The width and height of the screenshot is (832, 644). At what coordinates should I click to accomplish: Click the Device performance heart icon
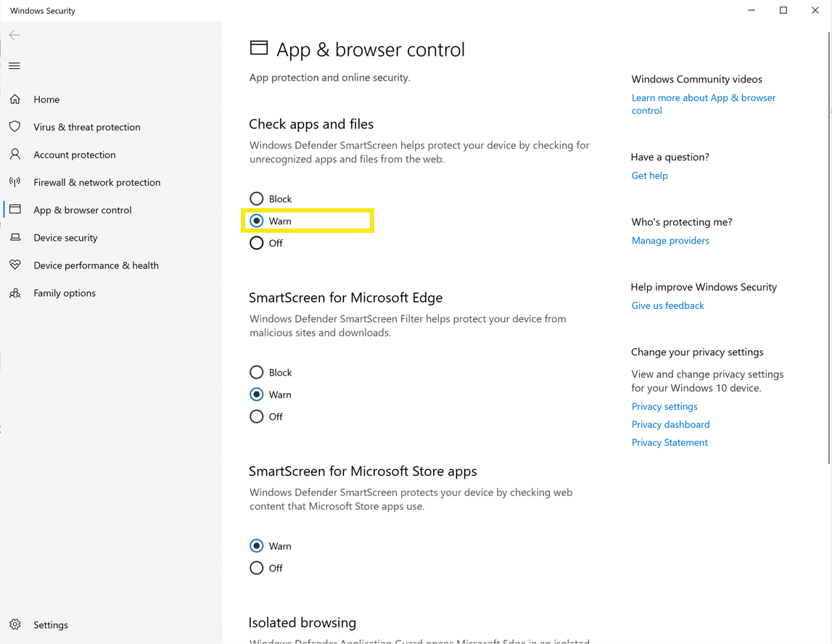coord(15,265)
